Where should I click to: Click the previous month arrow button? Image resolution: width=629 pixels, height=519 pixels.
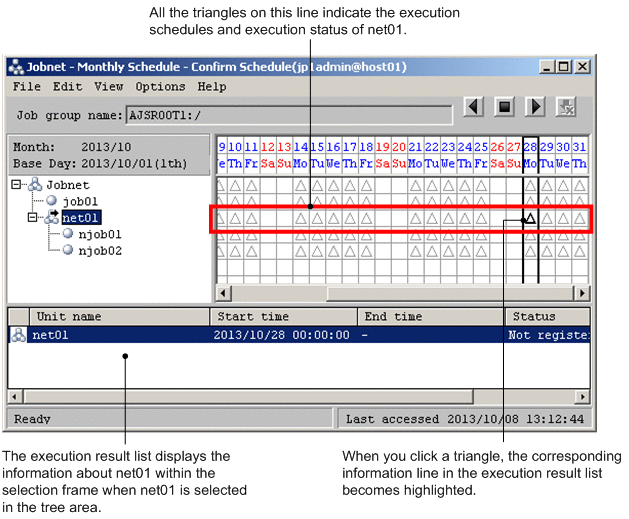pyautogui.click(x=475, y=107)
